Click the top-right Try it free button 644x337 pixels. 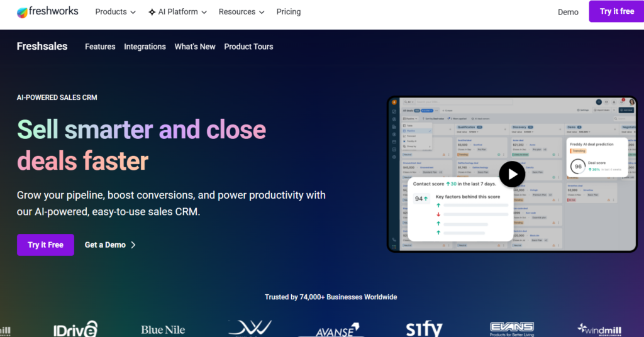(616, 11)
